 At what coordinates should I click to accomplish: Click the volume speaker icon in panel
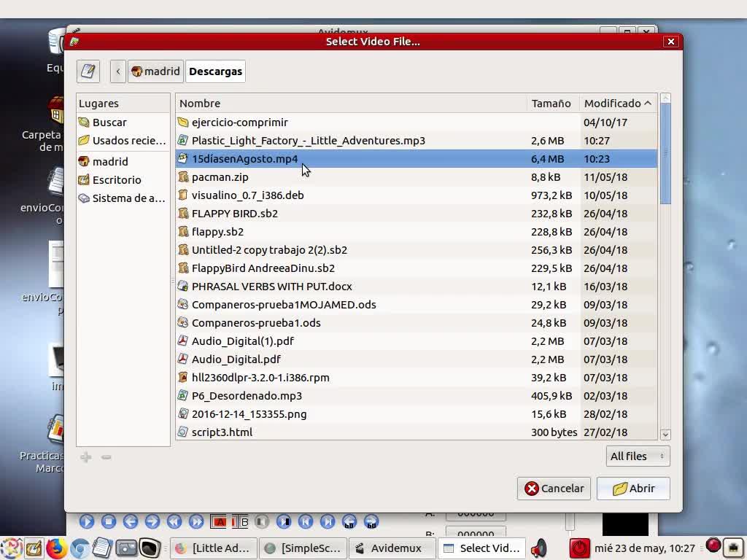pyautogui.click(x=538, y=548)
